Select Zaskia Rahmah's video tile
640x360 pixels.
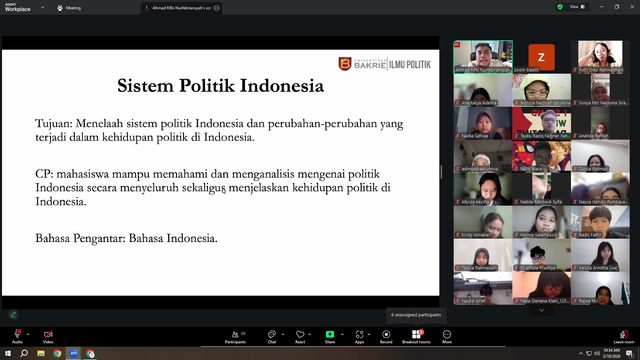[x=600, y=156]
